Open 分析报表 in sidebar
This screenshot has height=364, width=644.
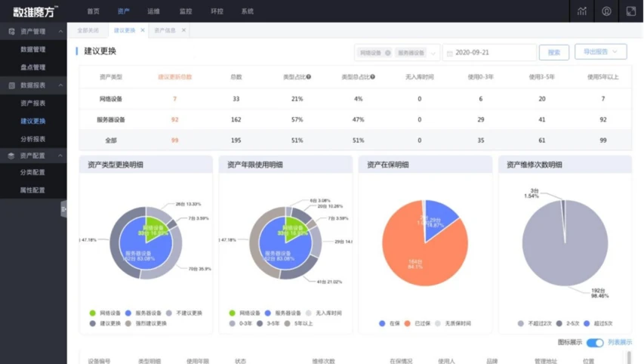[x=33, y=139]
